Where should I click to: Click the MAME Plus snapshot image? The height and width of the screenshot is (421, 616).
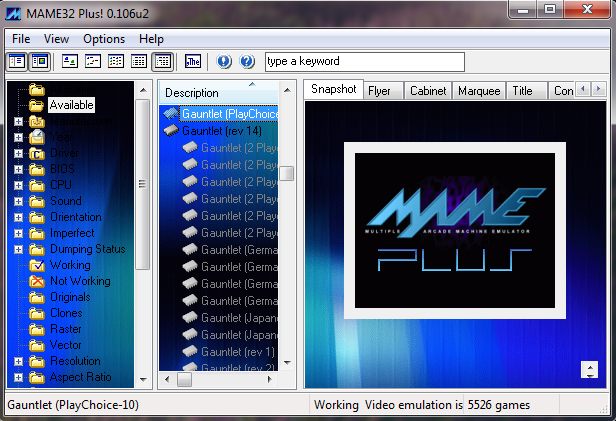[x=455, y=231]
